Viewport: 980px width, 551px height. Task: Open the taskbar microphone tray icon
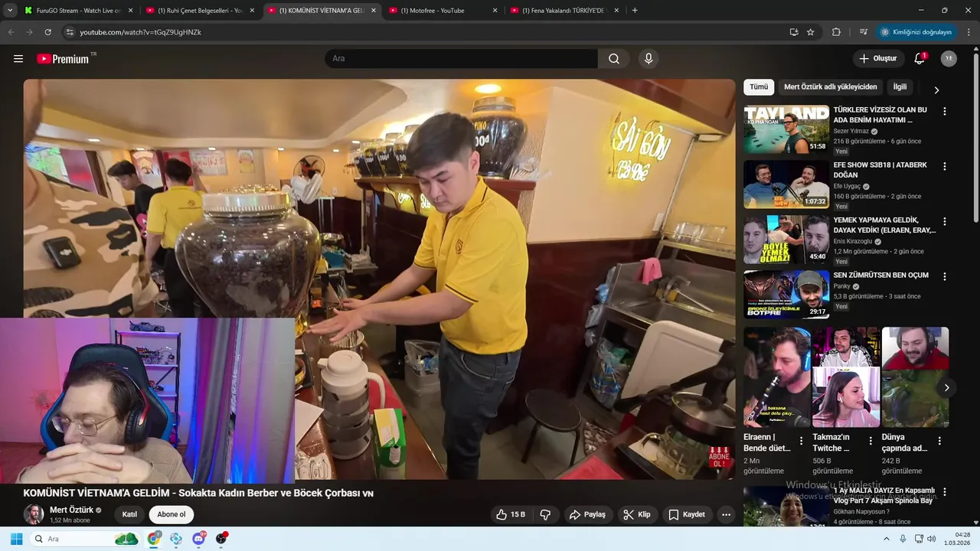pyautogui.click(x=903, y=539)
